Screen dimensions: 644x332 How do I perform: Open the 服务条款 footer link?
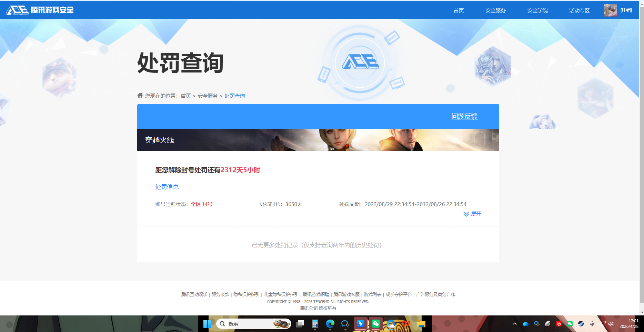[x=220, y=294]
